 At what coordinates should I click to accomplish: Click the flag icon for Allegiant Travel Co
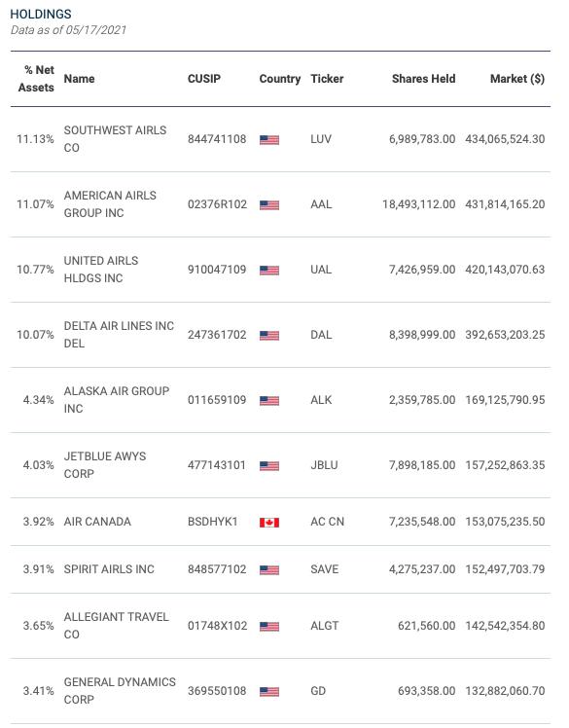coord(269,627)
